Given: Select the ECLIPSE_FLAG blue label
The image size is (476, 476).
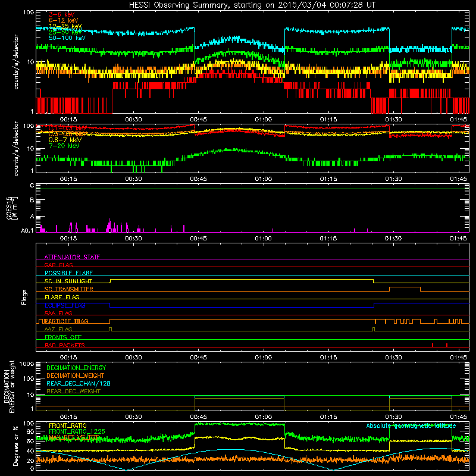Looking at the screenshot, I should 65,305.
